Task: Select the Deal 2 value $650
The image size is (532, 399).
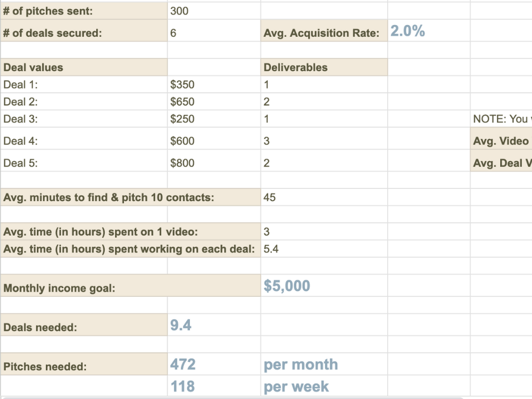Action: tap(214, 102)
